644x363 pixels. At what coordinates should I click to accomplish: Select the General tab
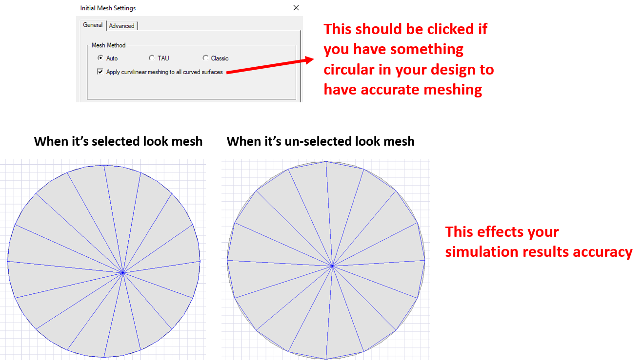click(93, 25)
